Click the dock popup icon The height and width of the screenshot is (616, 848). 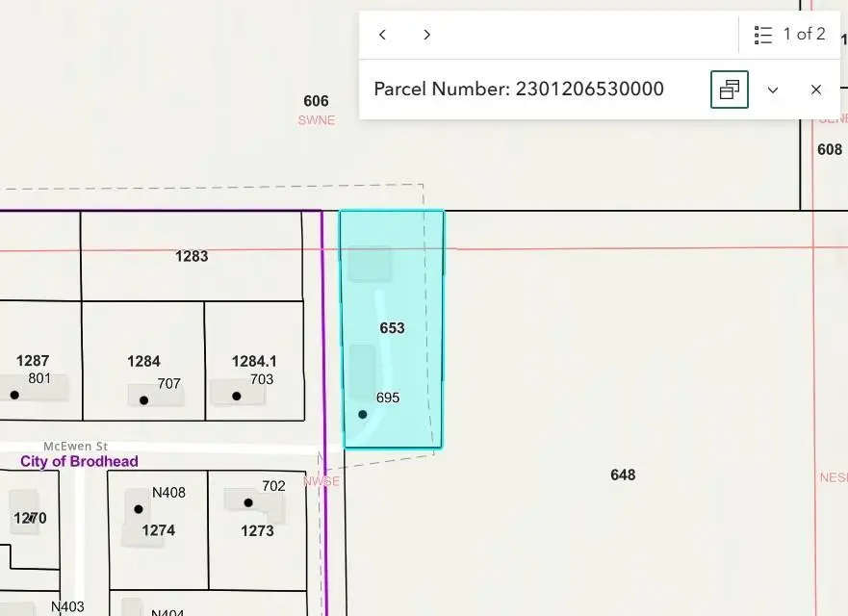[729, 90]
